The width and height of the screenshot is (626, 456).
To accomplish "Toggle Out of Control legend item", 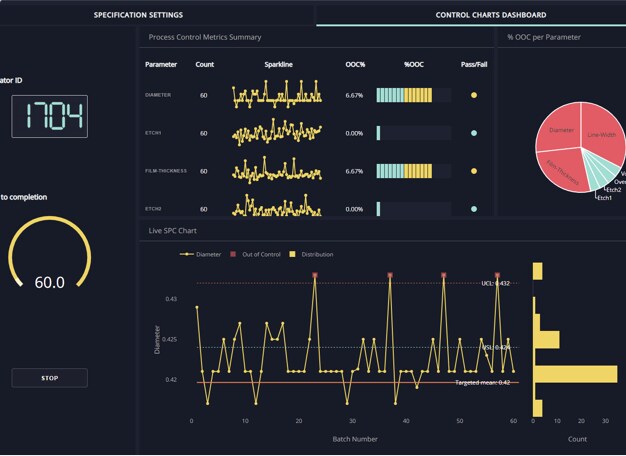I will 256,254.
